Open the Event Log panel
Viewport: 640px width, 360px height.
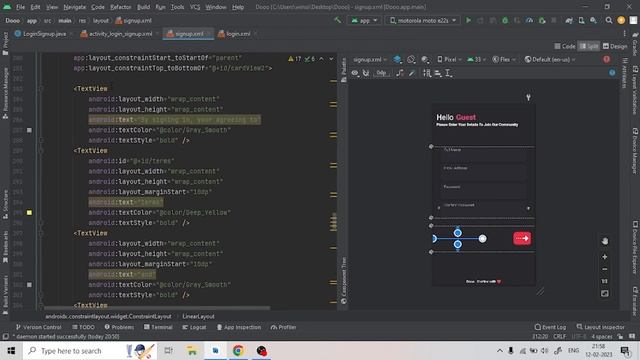[x=550, y=327]
